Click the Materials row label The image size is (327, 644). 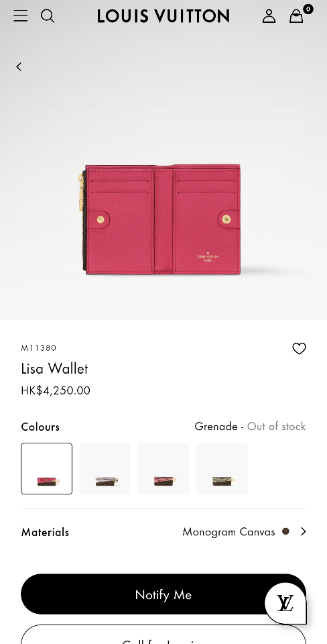45,532
